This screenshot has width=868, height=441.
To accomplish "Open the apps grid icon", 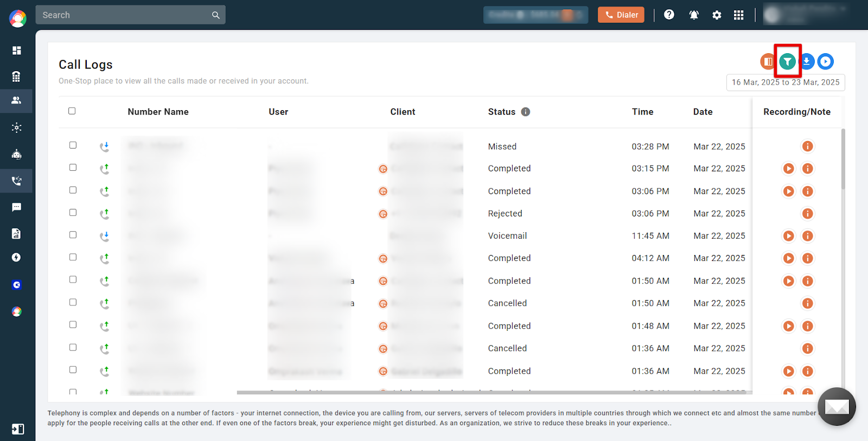I will click(738, 15).
